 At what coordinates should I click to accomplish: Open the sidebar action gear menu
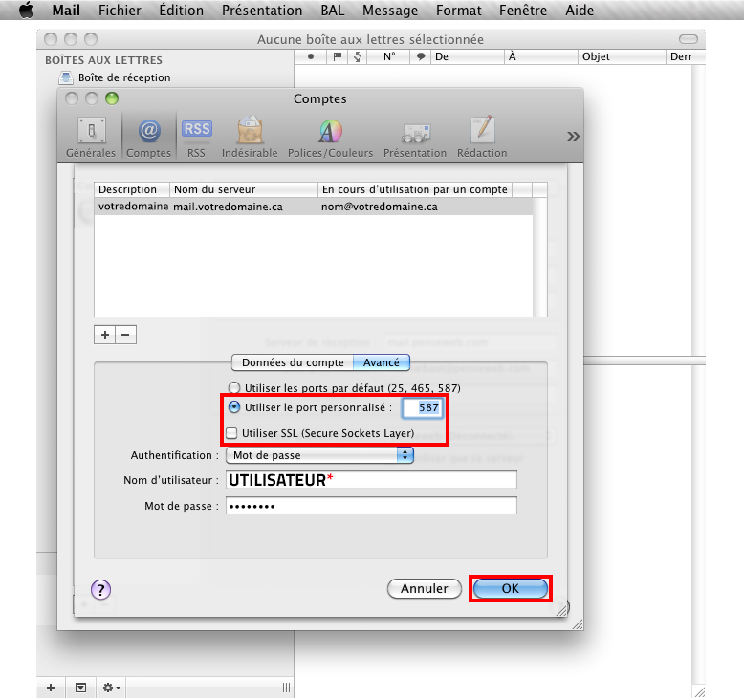click(111, 688)
